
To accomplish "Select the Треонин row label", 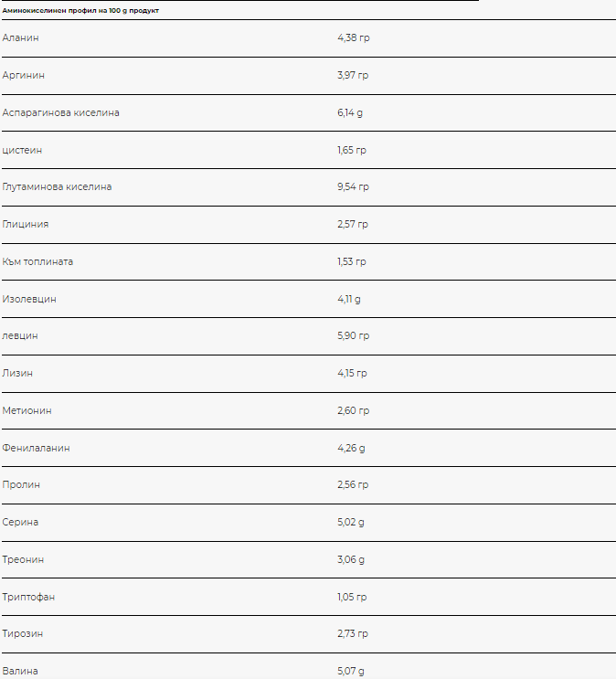I will (x=23, y=559).
